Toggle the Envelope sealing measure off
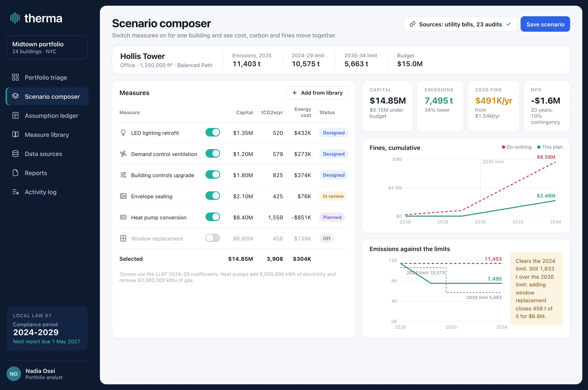The image size is (588, 390). pyautogui.click(x=213, y=196)
